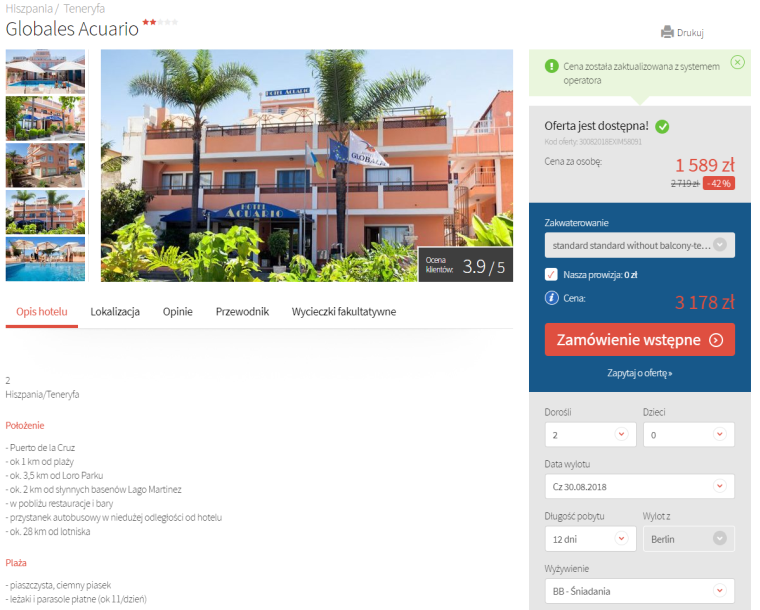The width and height of the screenshot is (760, 610).
Task: Open the Wyżywienie BB - Śniadania dropdown
Action: [x=639, y=591]
